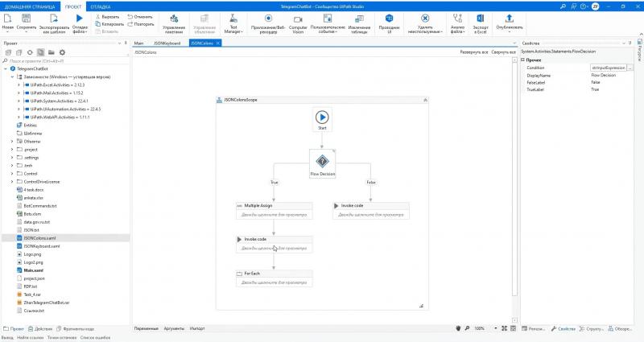Collapse TelegramChatBot project node

tap(6, 68)
